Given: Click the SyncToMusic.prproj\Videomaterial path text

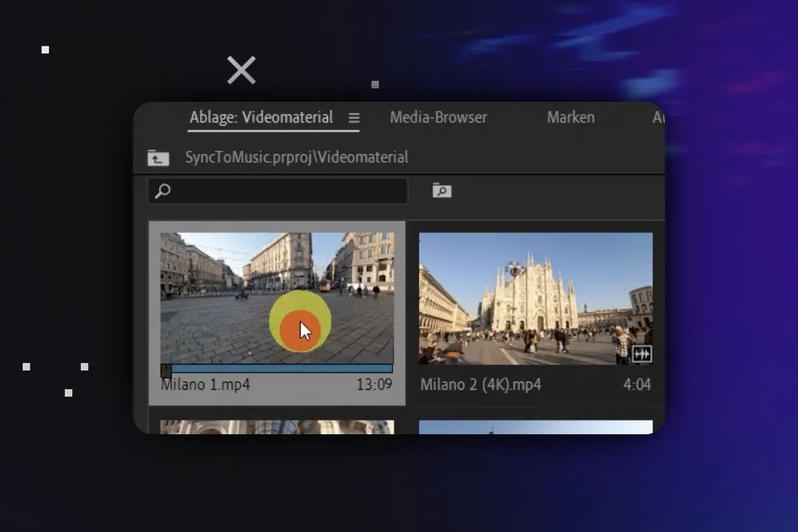Looking at the screenshot, I should (297, 158).
